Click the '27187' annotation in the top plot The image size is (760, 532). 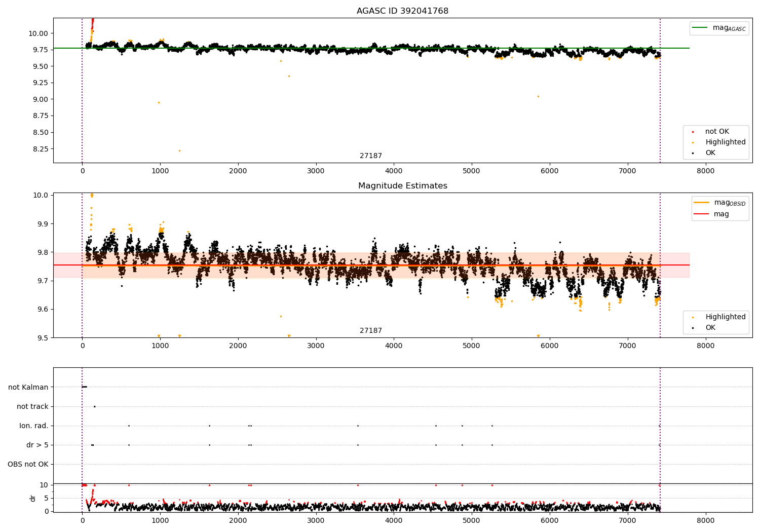pyautogui.click(x=371, y=156)
